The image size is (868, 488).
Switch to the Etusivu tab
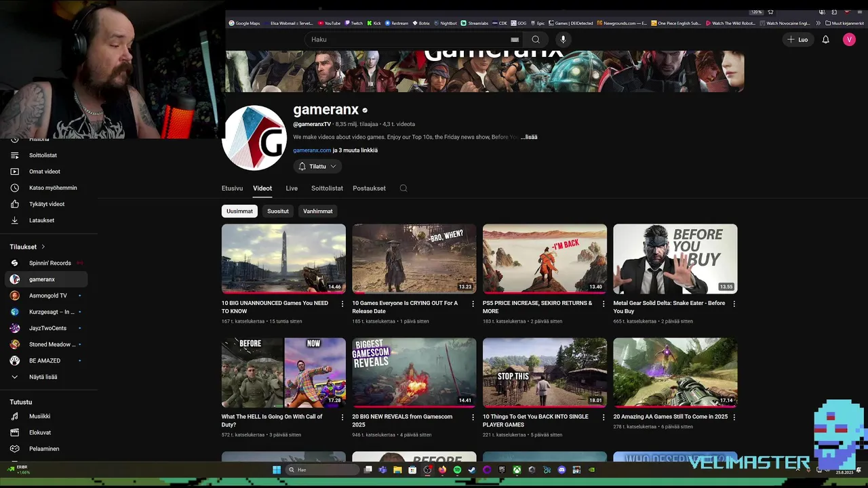(x=232, y=188)
